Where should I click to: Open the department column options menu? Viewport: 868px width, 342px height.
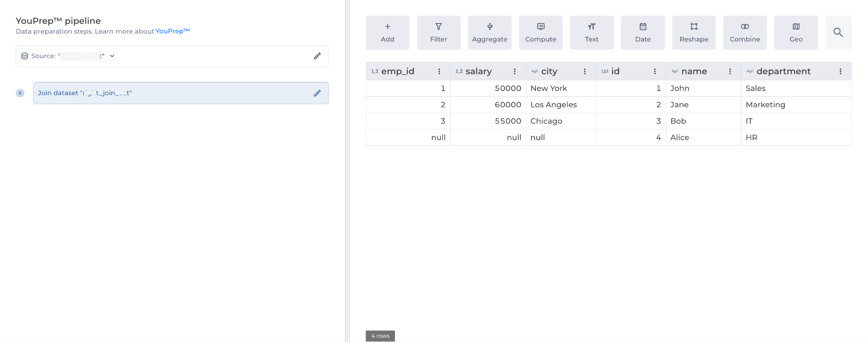[x=840, y=72]
